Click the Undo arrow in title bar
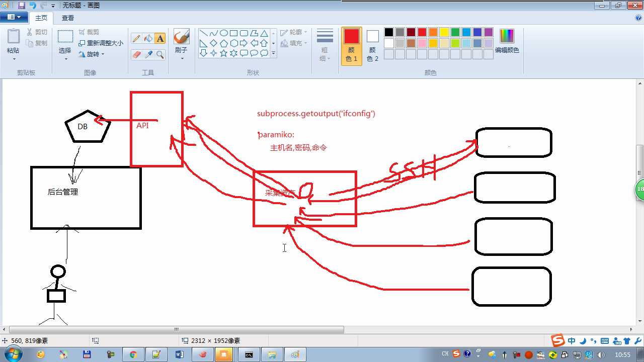The width and height of the screenshot is (644, 362). [33, 6]
